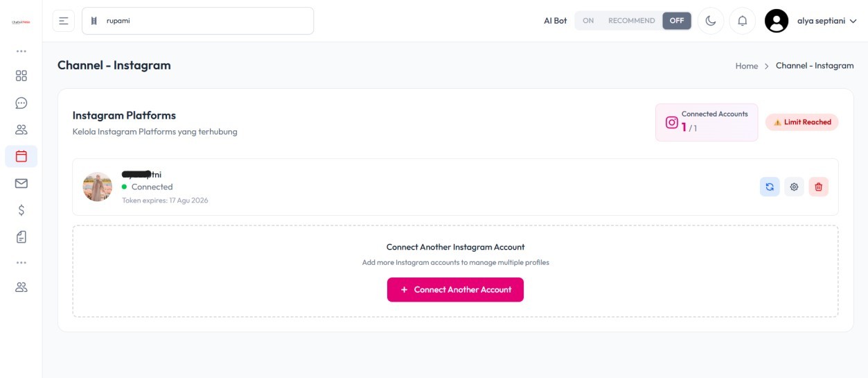Open the document report icon in sidebar
868x378 pixels.
pyautogui.click(x=21, y=237)
